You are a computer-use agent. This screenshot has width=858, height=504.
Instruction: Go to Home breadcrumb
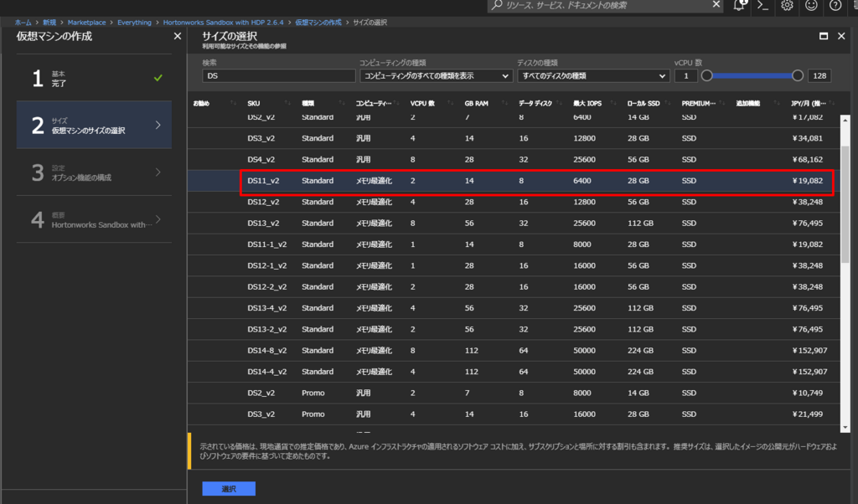pyautogui.click(x=23, y=23)
